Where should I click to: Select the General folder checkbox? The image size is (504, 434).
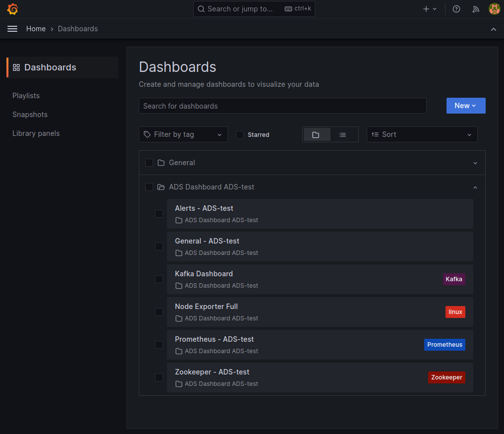pos(149,163)
